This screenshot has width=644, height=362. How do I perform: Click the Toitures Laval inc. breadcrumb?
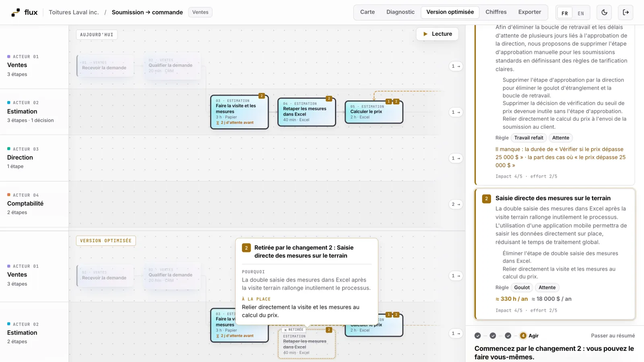click(74, 12)
